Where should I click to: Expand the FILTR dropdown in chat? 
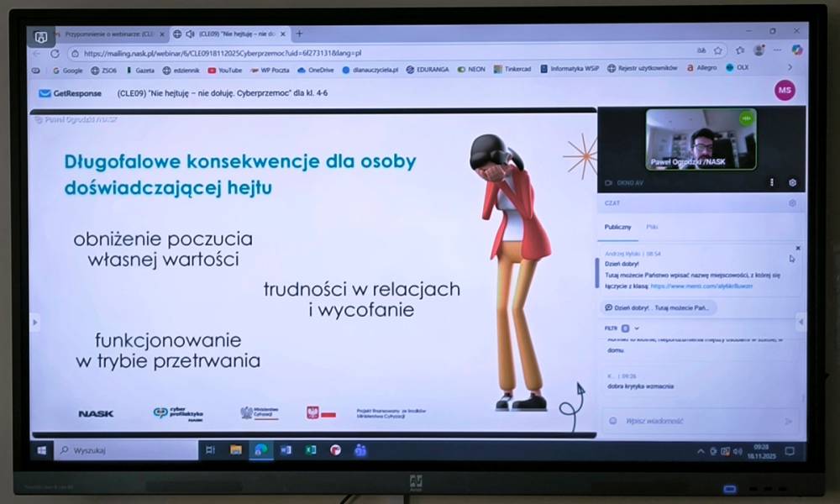[637, 328]
